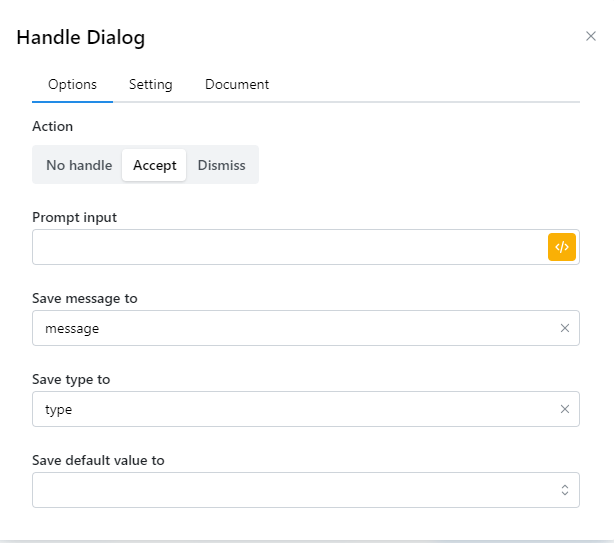Screen dimensions: 614x543
Task: Click the Save message to label
Action: pyautogui.click(x=85, y=298)
